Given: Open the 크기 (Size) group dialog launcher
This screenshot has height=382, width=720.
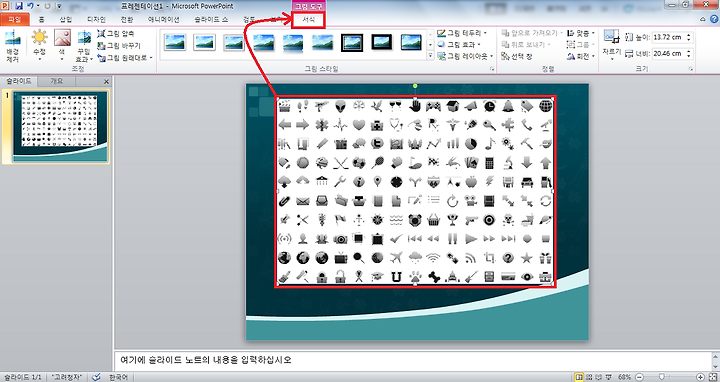Looking at the screenshot, I should click(x=691, y=69).
